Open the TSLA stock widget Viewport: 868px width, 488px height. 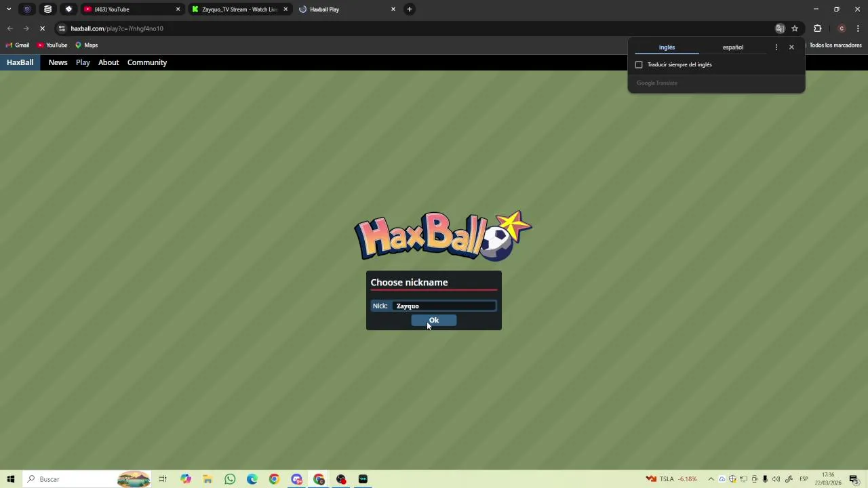click(x=672, y=479)
